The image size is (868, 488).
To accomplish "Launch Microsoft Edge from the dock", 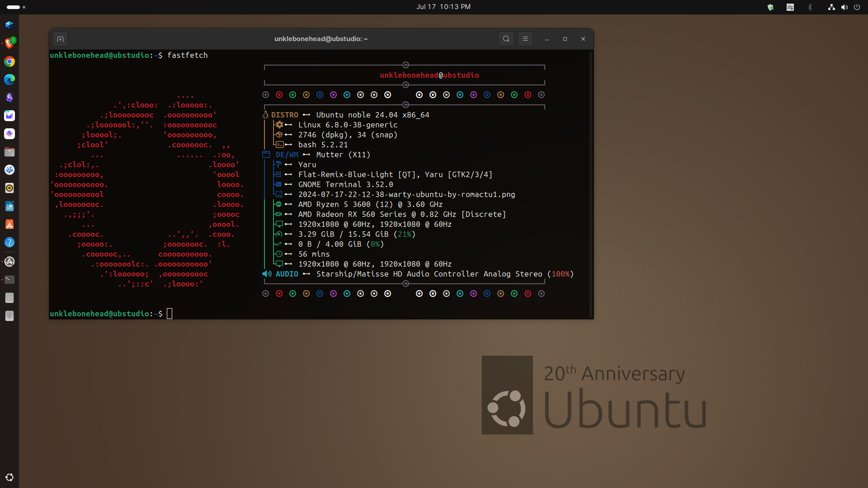I will (9, 80).
